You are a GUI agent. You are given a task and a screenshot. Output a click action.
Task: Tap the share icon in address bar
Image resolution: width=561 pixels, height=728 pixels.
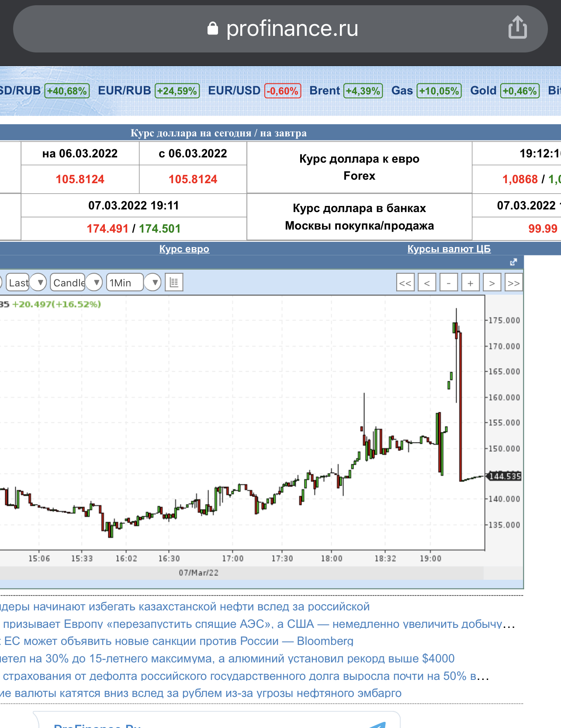[x=518, y=28]
